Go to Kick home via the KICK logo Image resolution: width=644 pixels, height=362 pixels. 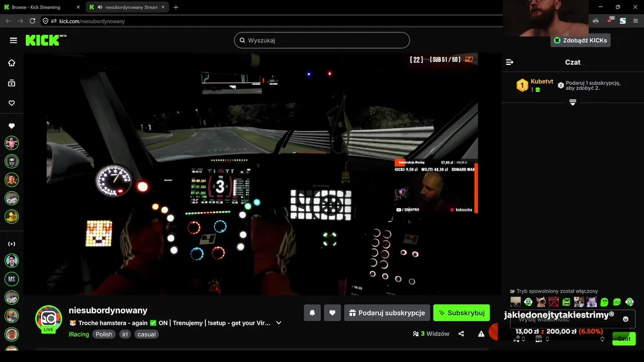[46, 40]
